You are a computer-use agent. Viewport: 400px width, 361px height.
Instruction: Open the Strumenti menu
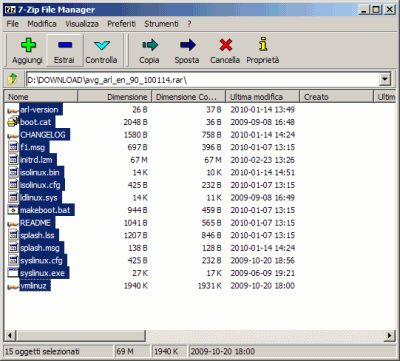(161, 24)
